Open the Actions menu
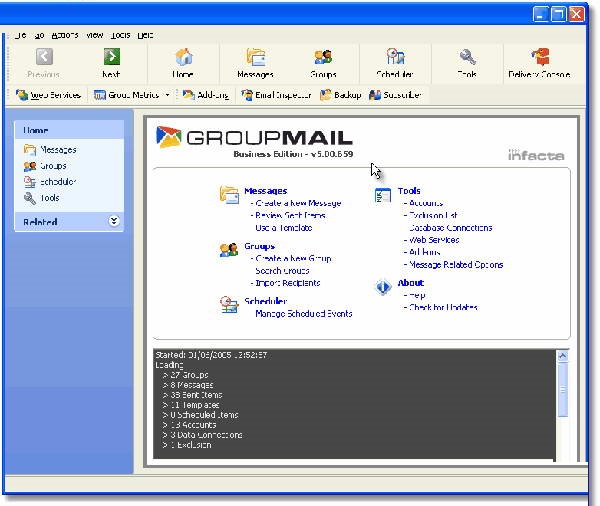This screenshot has height=506, width=600. pos(65,35)
